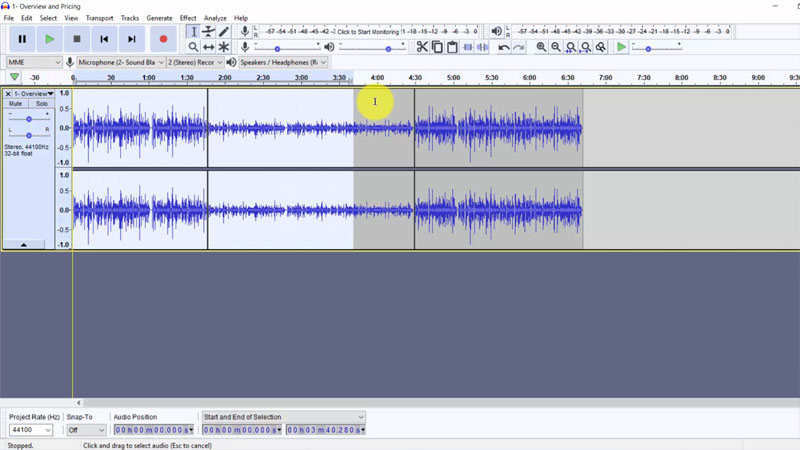This screenshot has height=450, width=800.
Task: Select the Envelope tool
Action: tap(208, 32)
